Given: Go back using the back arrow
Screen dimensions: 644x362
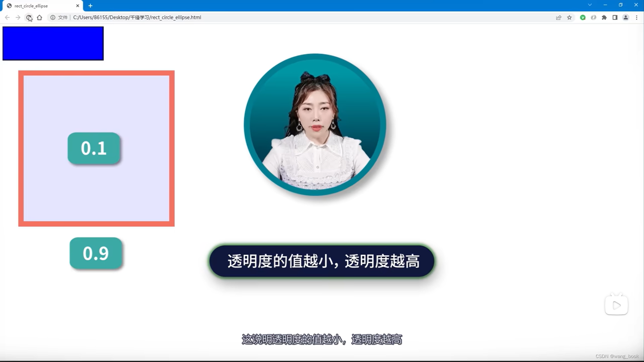Looking at the screenshot, I should click(x=7, y=17).
